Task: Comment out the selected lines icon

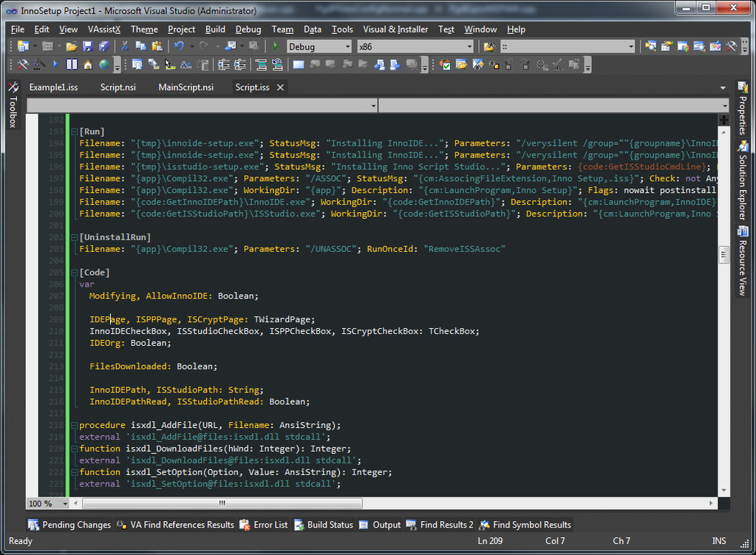Action: (261, 64)
